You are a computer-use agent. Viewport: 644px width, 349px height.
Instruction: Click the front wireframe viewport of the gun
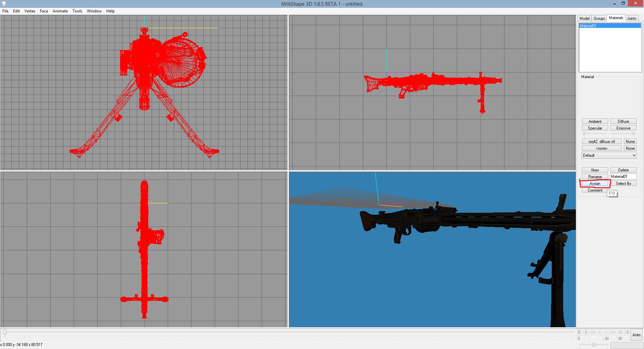(144, 92)
